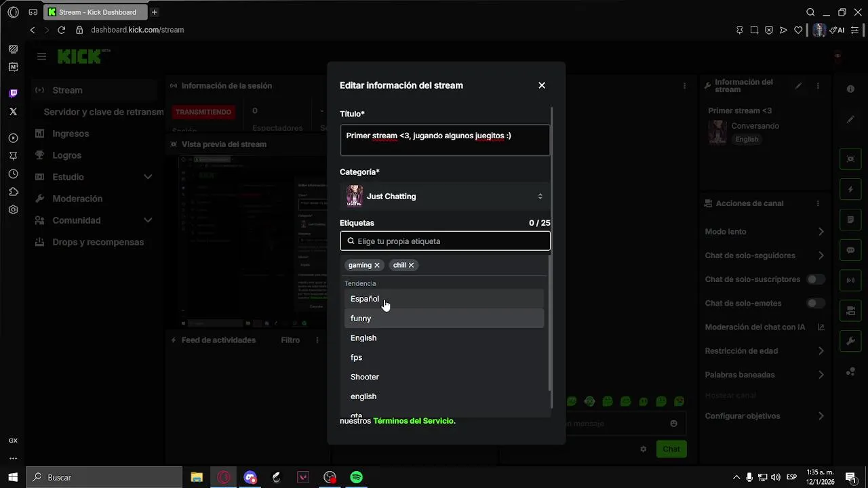
Task: Open volume control in system tray
Action: [x=776, y=477]
